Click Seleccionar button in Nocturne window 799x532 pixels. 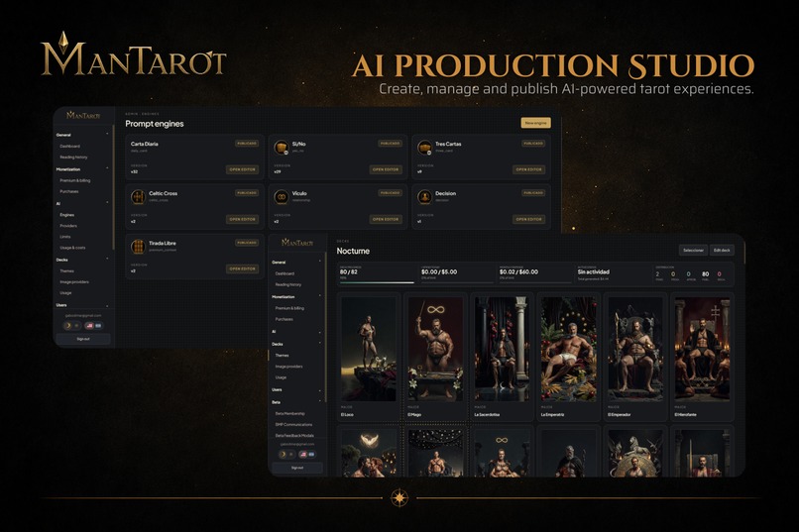click(x=693, y=250)
